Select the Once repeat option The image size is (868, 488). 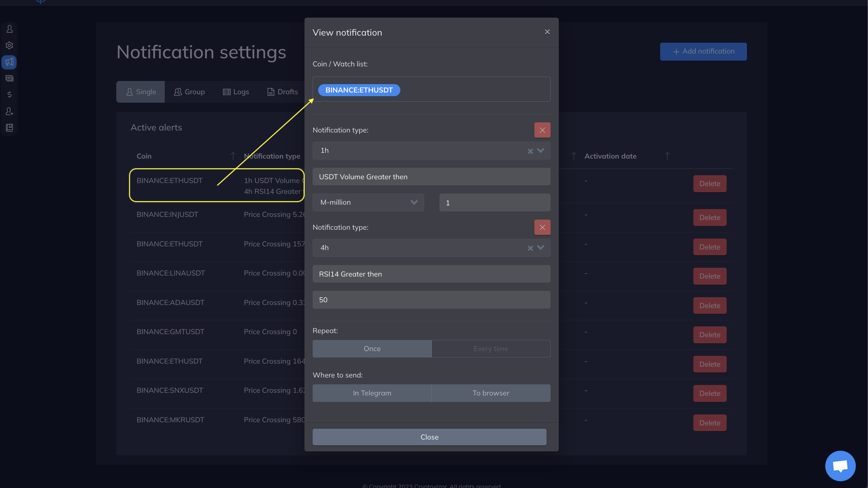tap(372, 349)
